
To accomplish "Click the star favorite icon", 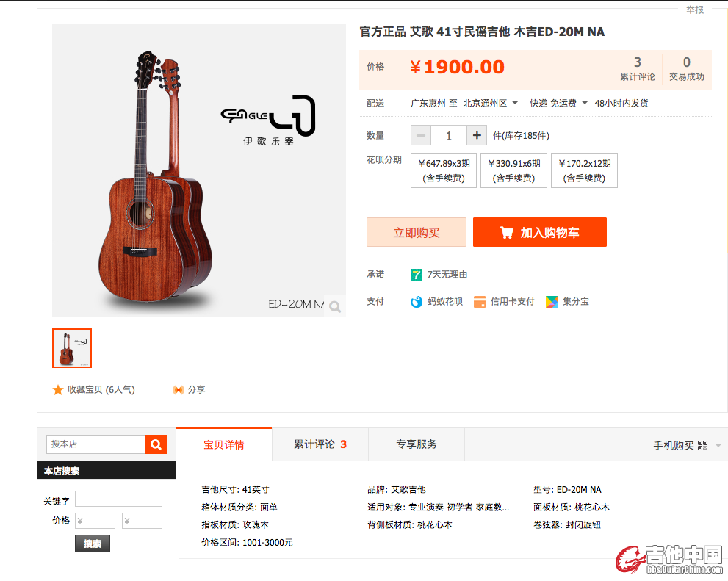I will click(58, 390).
